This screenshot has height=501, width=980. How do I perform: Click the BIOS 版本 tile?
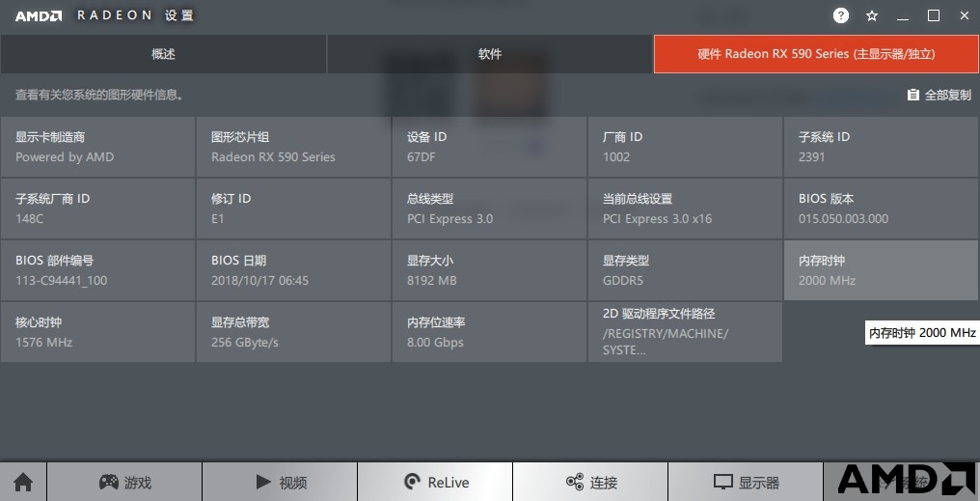pos(881,209)
